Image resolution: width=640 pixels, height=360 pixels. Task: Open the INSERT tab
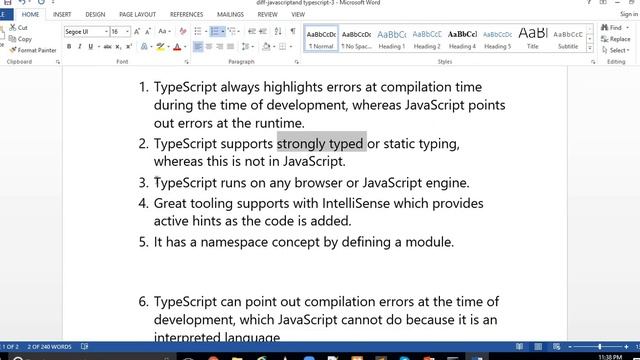[x=62, y=14]
